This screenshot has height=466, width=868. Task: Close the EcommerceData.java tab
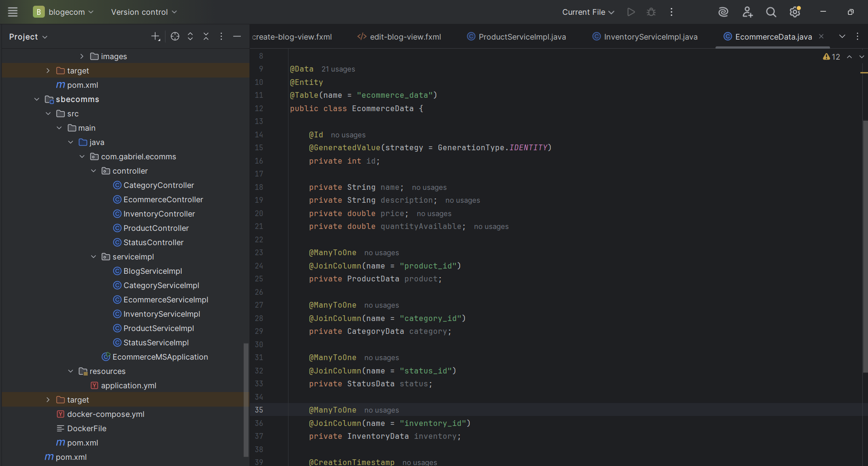(821, 36)
